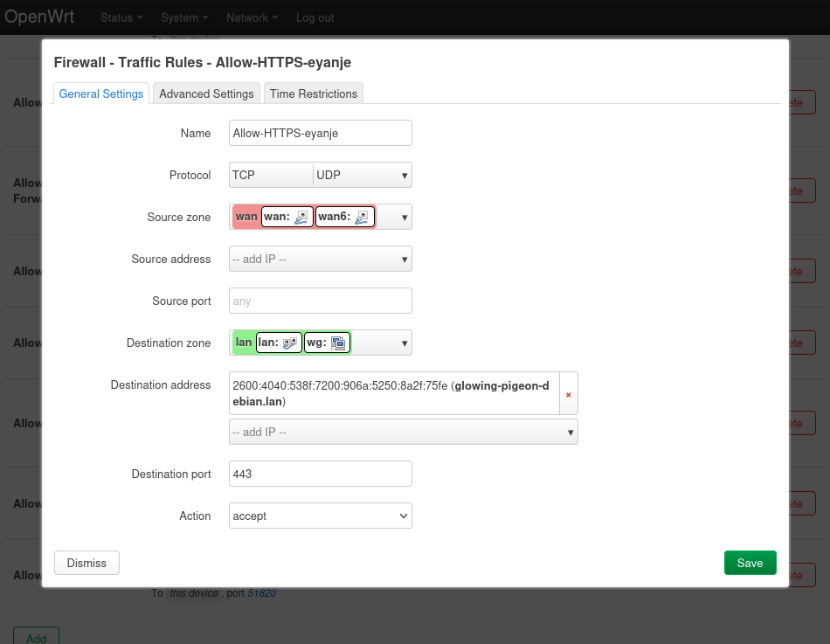The height and width of the screenshot is (644, 830).
Task: Open the Destination zone dropdown arrow
Action: click(x=405, y=343)
